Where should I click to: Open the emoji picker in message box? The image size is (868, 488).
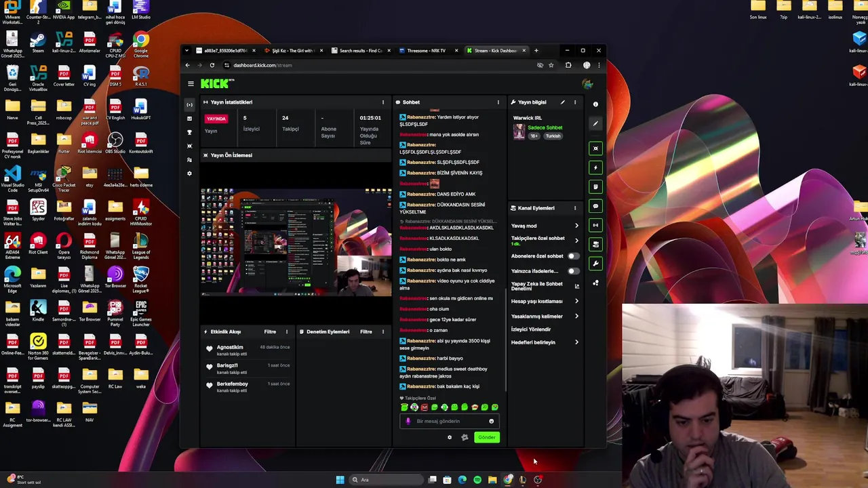click(491, 421)
